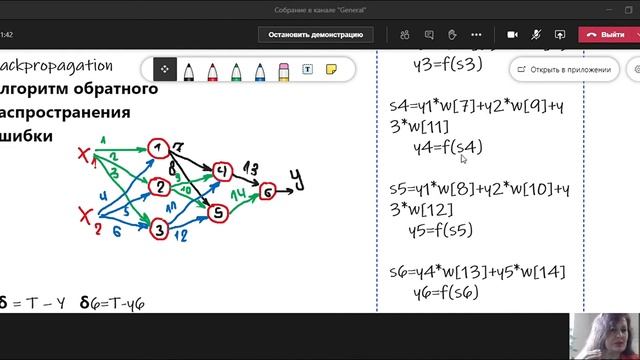Pick the black pen tool
The height and width of the screenshot is (360, 640).
tap(189, 72)
